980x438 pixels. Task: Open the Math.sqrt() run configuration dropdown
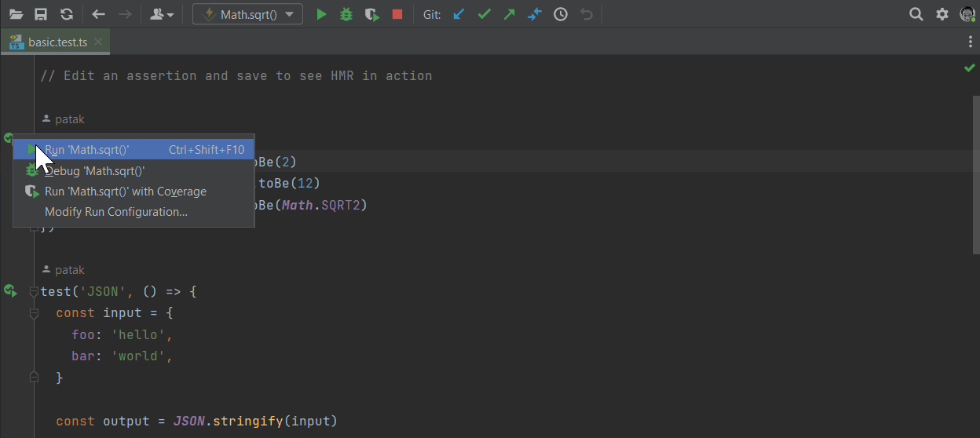[247, 14]
